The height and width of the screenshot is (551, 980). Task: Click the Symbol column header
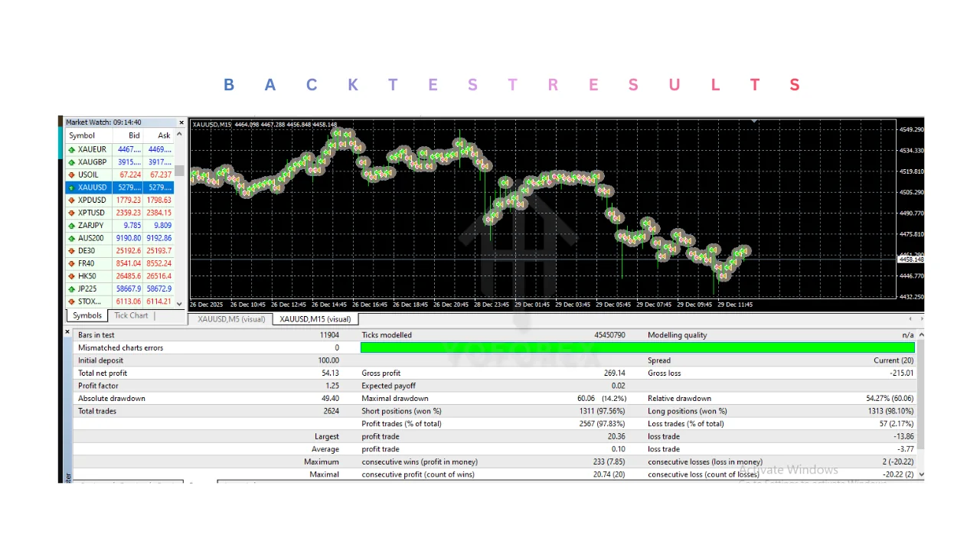pos(83,135)
